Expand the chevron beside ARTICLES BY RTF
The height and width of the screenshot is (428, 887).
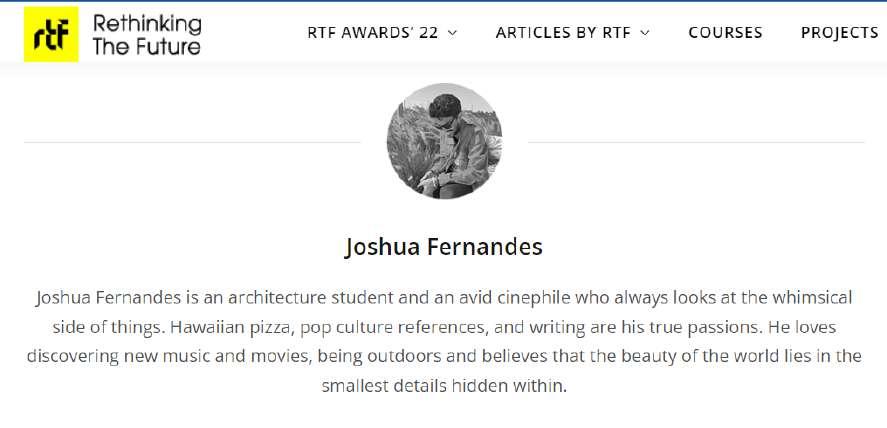click(x=645, y=33)
